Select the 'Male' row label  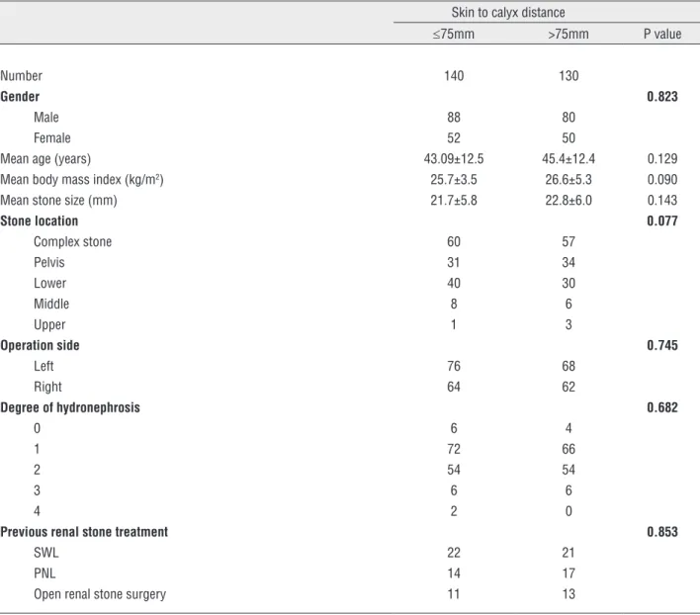(46, 118)
